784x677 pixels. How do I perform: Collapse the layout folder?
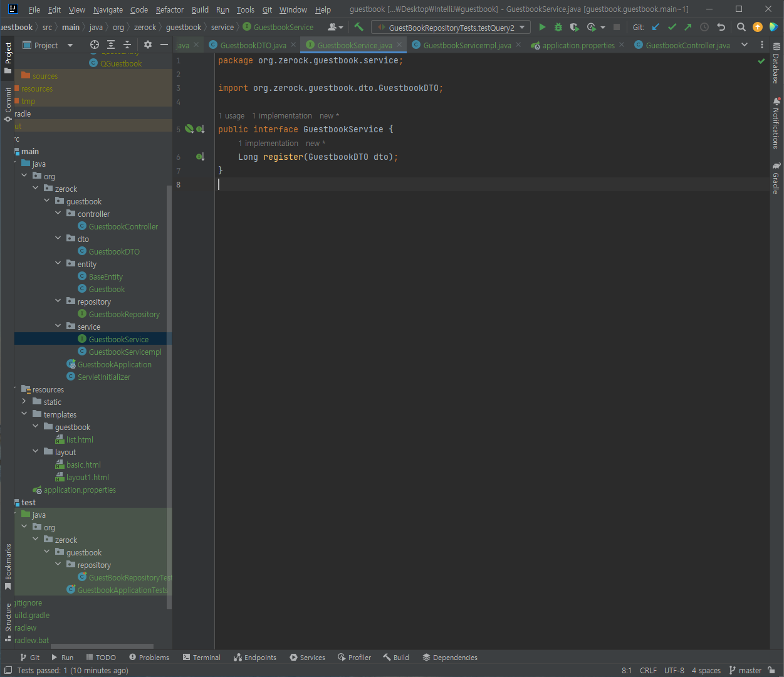(36, 452)
